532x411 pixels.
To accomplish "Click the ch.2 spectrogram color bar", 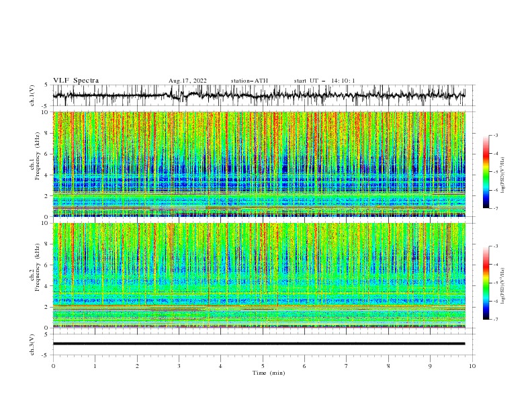I will (486, 283).
